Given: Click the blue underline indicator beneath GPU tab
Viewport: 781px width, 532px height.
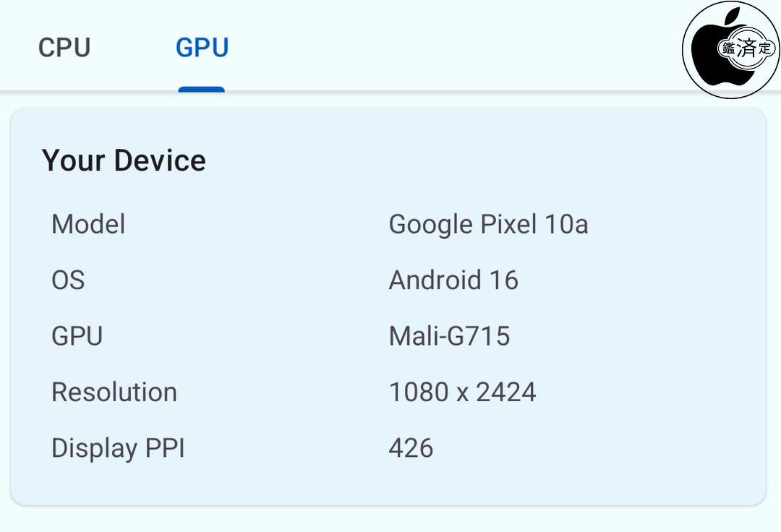Looking at the screenshot, I should tap(202, 89).
